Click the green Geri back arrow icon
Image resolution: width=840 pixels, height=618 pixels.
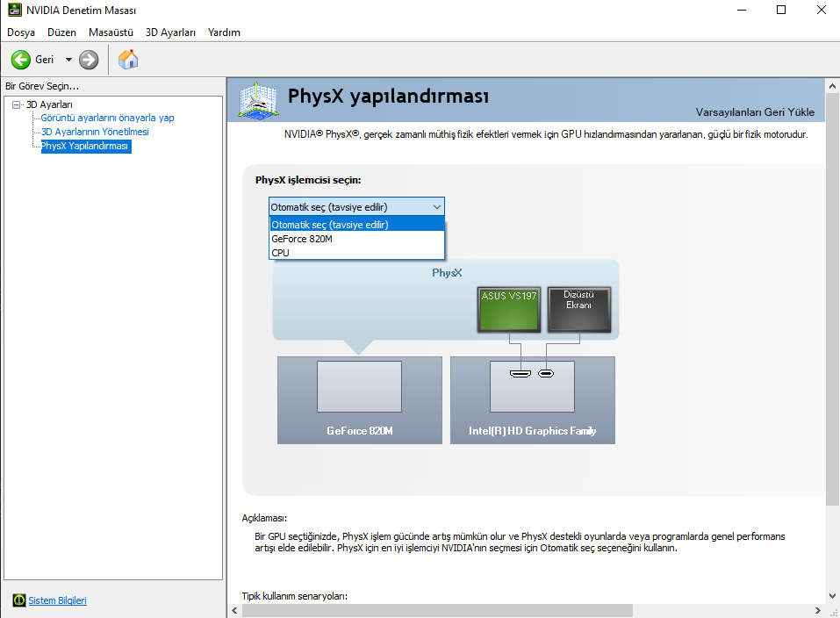tap(21, 60)
